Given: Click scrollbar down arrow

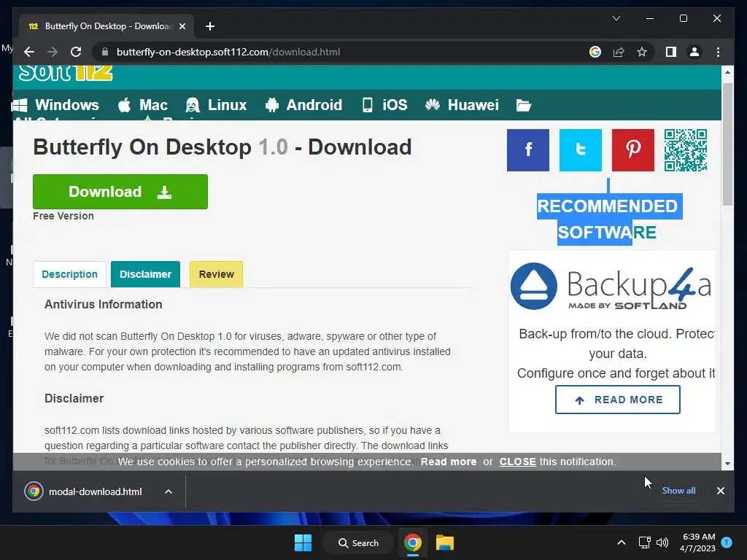Looking at the screenshot, I should [x=727, y=463].
